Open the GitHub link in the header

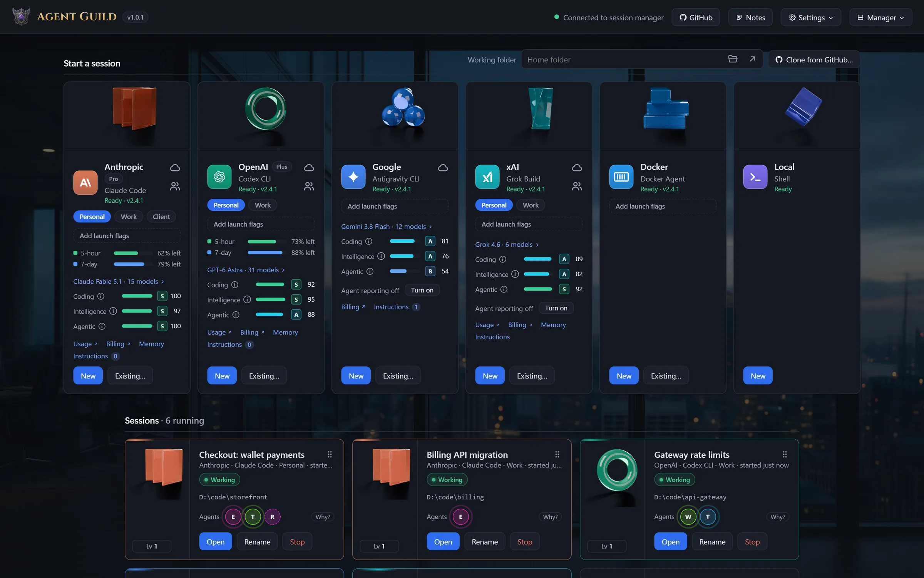[696, 17]
